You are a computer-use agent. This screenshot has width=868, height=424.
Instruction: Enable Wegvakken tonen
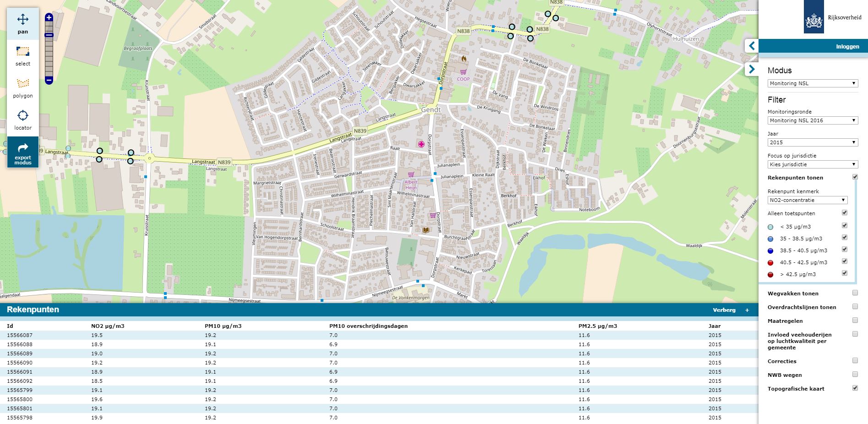[855, 293]
